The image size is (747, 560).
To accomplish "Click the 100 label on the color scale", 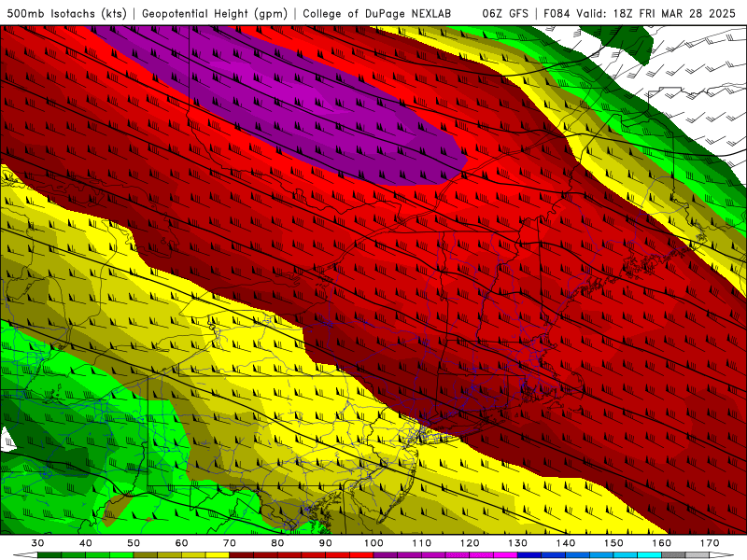I will [x=373, y=543].
